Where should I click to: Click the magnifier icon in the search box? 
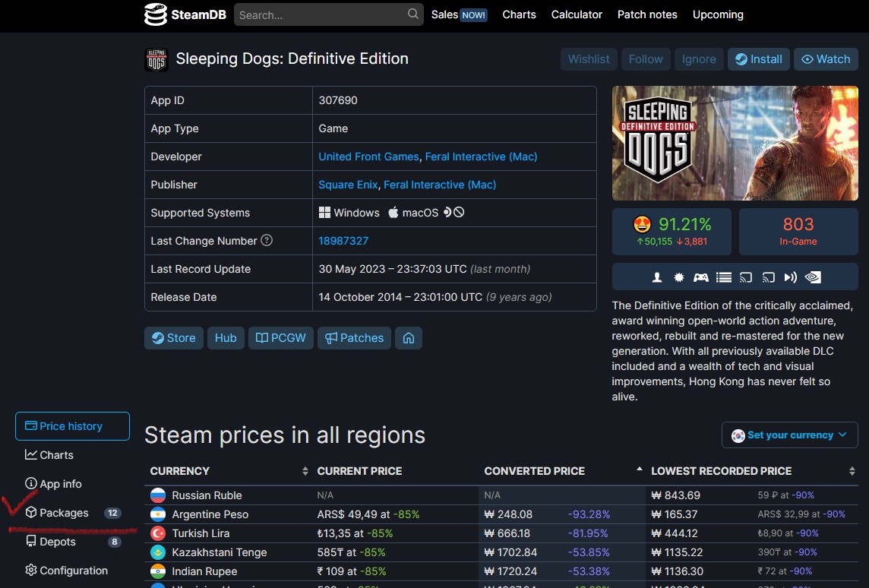coord(413,14)
